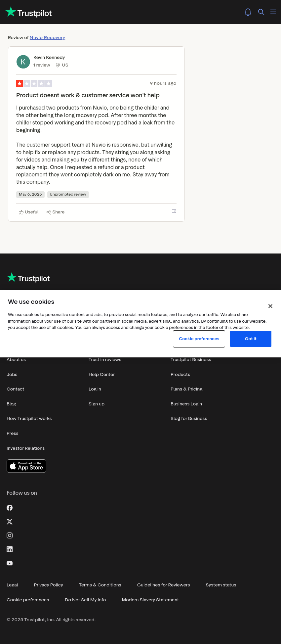The image size is (281, 644).
Task: Open Blog for Business link
Action: point(189,419)
